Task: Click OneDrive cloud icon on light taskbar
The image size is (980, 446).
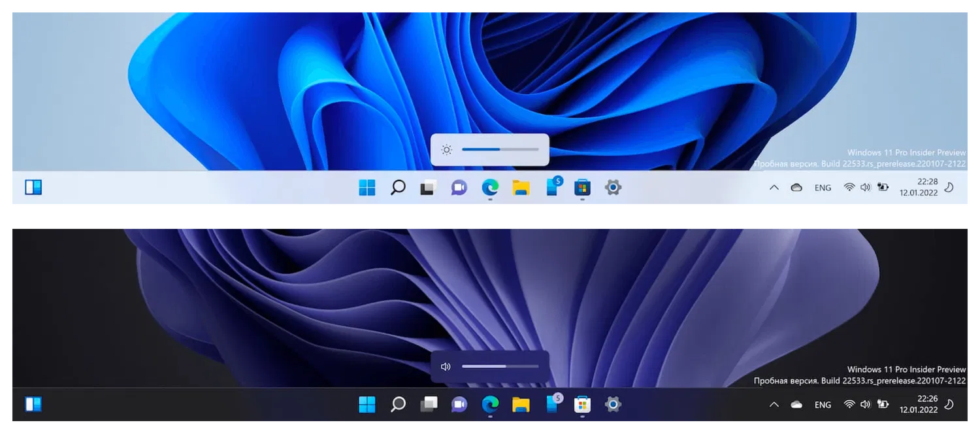Action: (x=796, y=188)
